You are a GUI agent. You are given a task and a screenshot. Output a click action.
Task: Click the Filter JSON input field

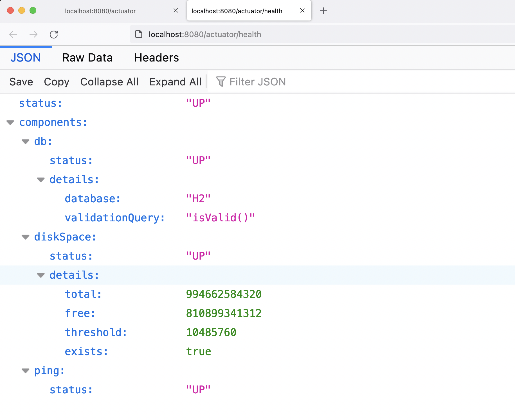257,81
